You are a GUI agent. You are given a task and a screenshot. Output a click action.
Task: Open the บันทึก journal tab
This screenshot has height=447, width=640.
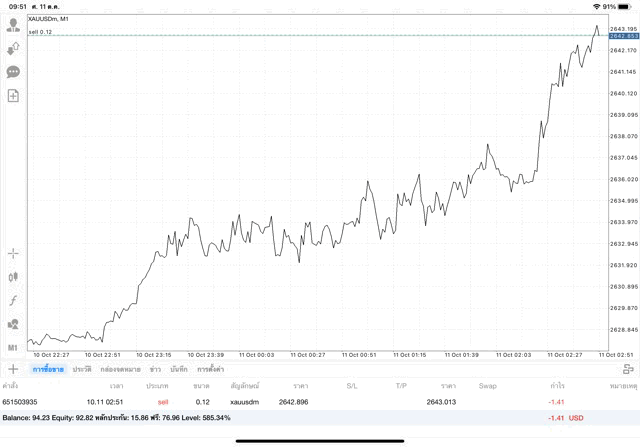(x=179, y=369)
